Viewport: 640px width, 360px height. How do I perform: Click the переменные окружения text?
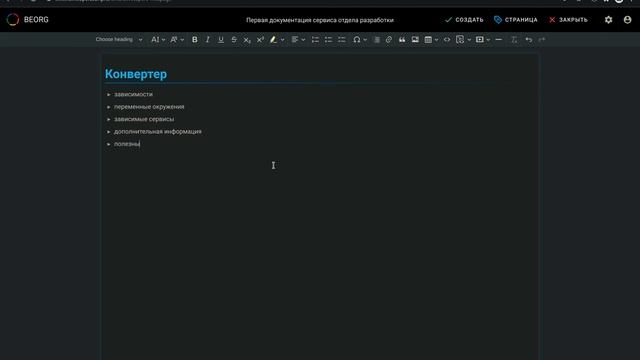(149, 107)
